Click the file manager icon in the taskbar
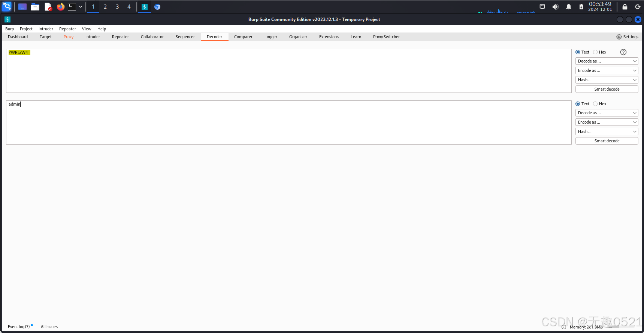The width and height of the screenshot is (644, 333). [35, 7]
